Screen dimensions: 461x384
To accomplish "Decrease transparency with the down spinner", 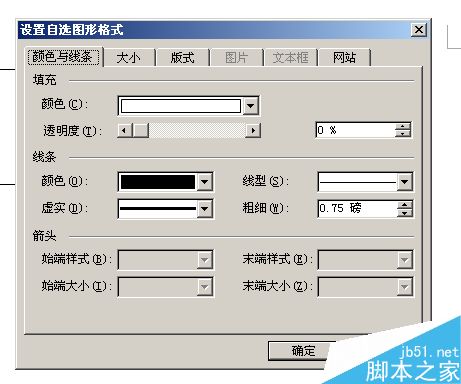I will (403, 134).
